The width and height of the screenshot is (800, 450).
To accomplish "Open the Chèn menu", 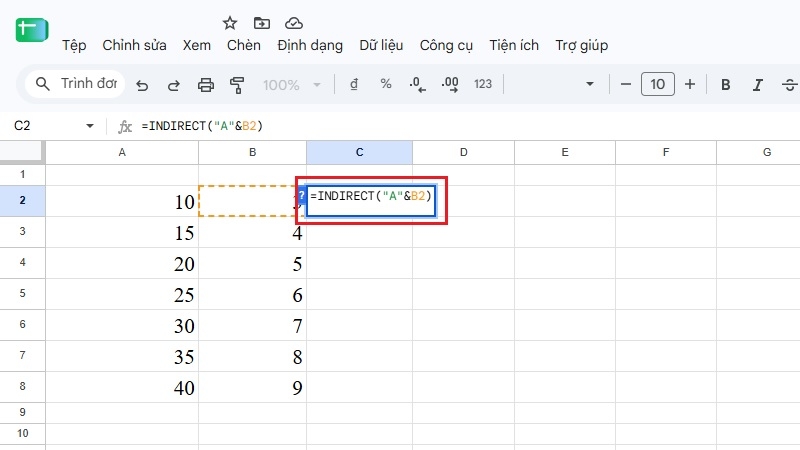I will pyautogui.click(x=244, y=45).
